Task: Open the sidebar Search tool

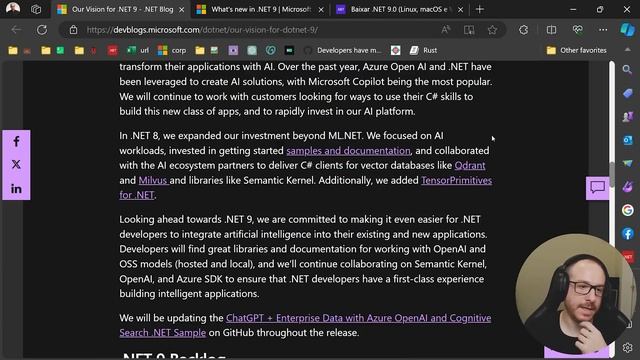Action: coord(627,69)
